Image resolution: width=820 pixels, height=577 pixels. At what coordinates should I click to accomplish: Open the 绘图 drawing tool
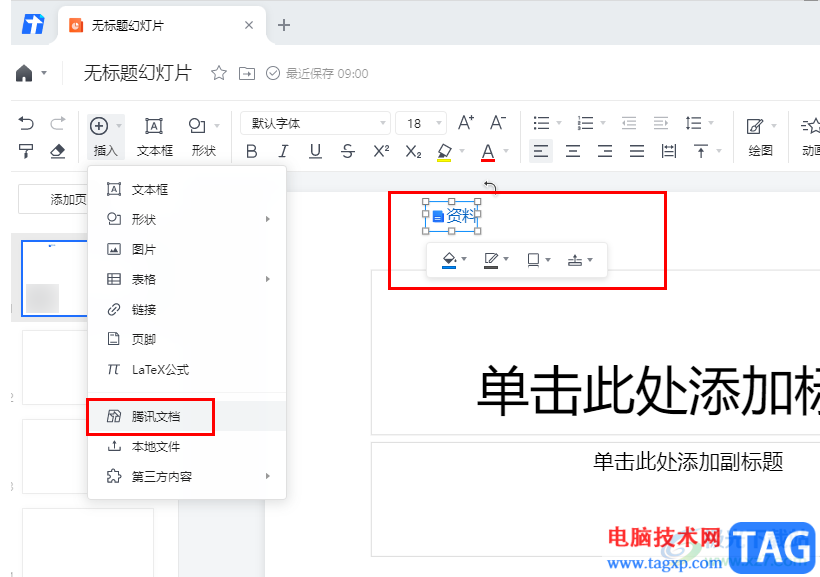[x=760, y=137]
